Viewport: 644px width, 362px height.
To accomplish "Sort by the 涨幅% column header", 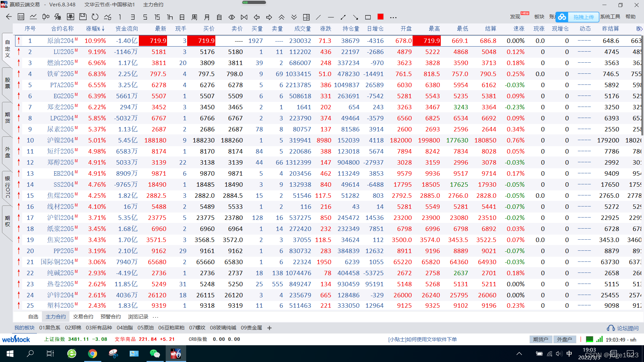I will coord(95,28).
